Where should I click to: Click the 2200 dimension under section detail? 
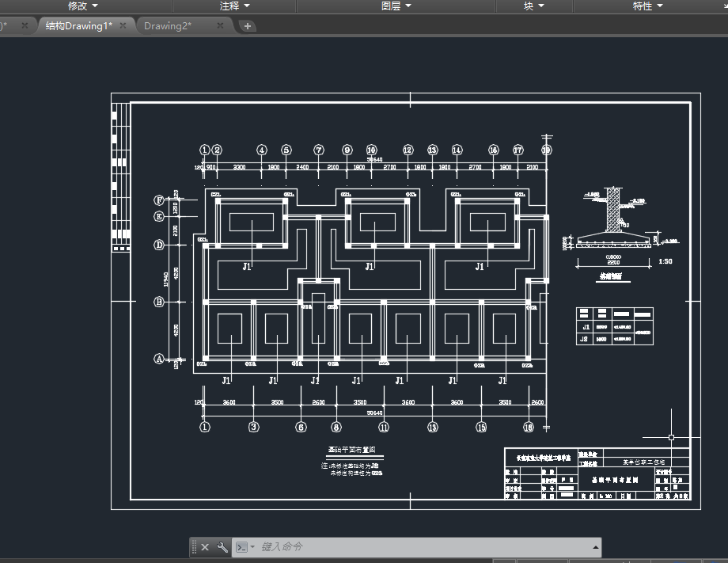[x=613, y=262]
